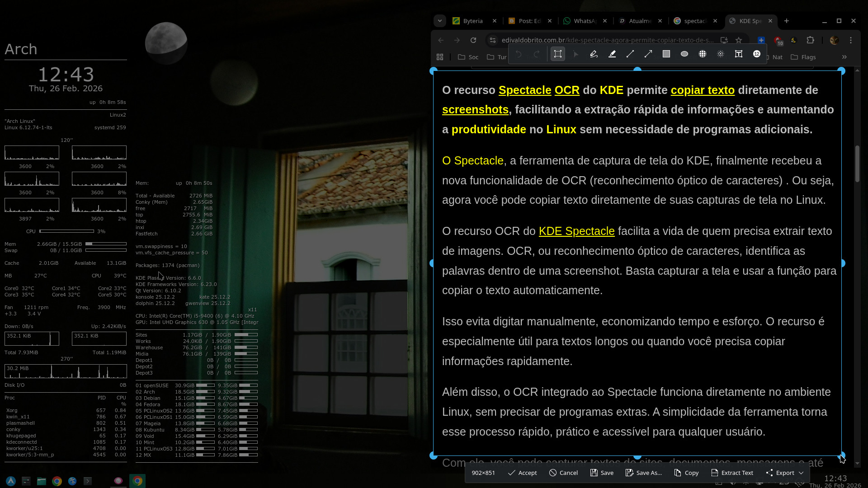868x488 pixels.
Task: Select the highlighter tool
Action: (x=612, y=54)
